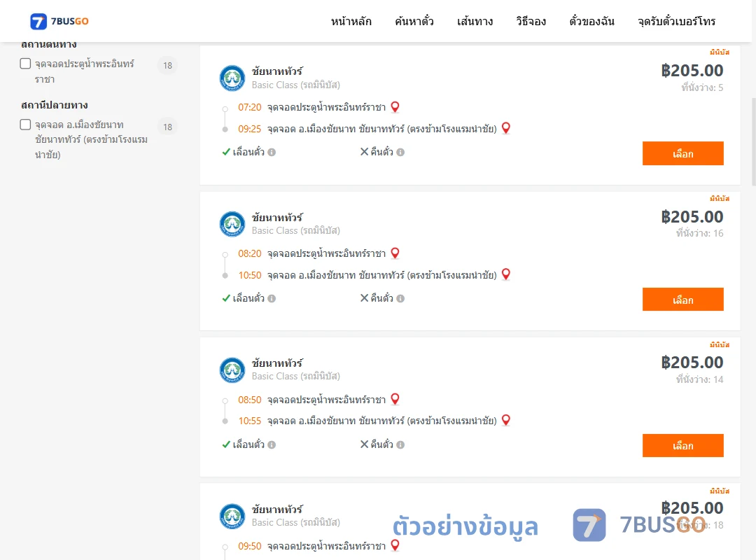The width and height of the screenshot is (756, 560).
Task: Open ค้นหาตั๋ว menu item
Action: [414, 21]
